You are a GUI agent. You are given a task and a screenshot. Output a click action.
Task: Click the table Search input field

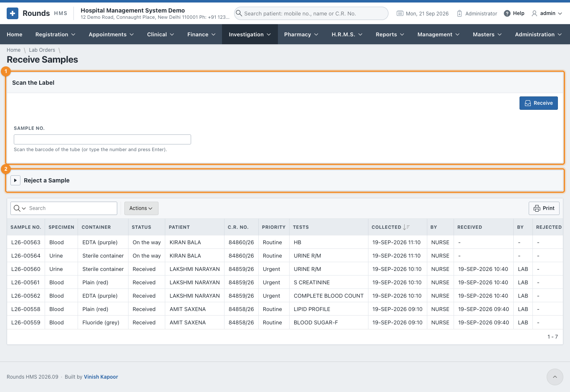tap(72, 208)
